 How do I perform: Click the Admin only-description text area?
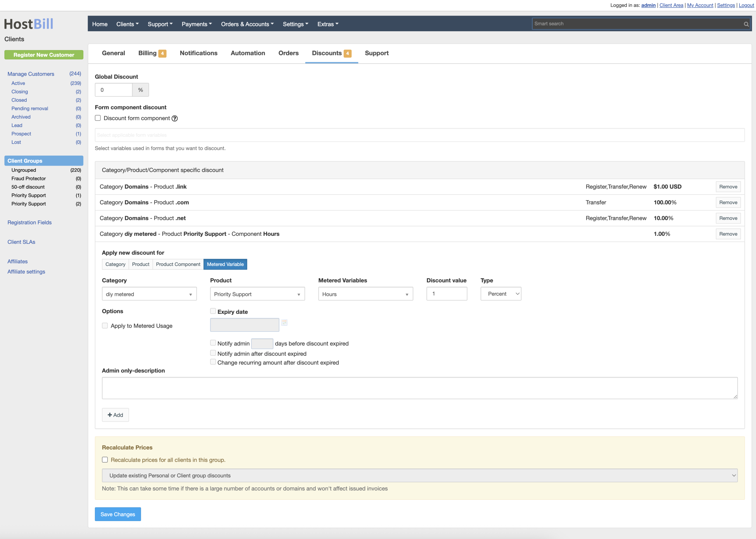420,388
